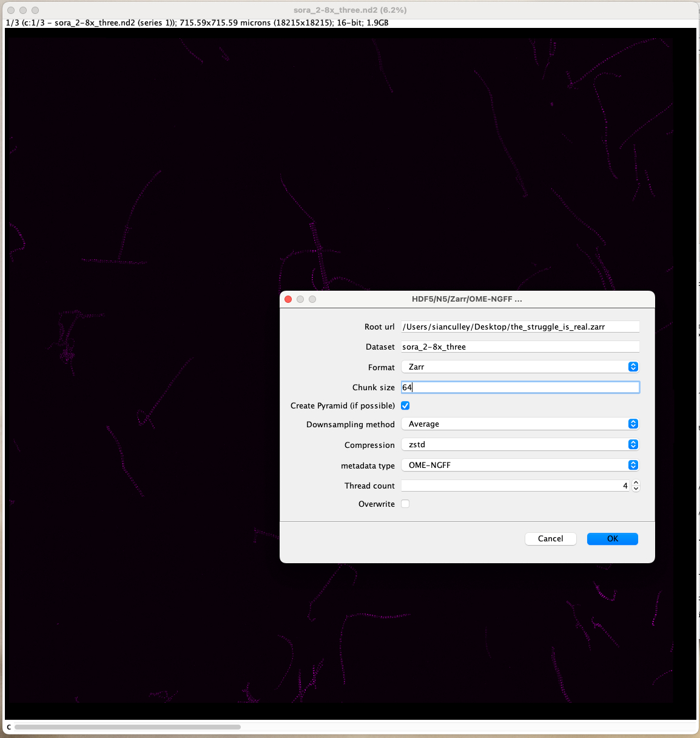Open the Compression dropdown set to zstd
Screen dimensions: 700x738
click(520, 445)
